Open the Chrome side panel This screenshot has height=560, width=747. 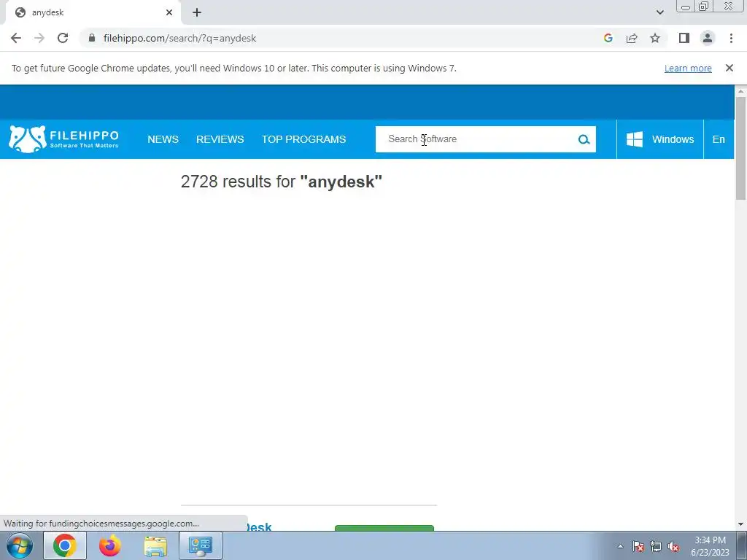point(684,38)
